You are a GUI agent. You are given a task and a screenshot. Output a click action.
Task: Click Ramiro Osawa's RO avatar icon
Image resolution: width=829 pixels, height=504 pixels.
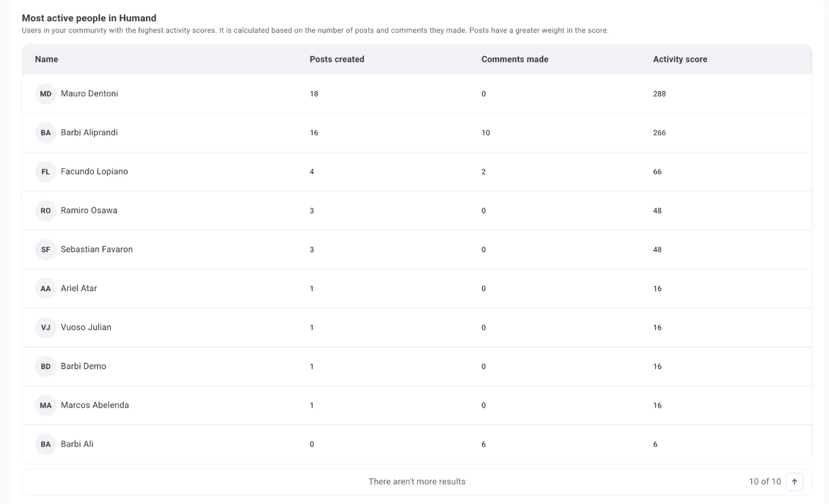(x=46, y=210)
